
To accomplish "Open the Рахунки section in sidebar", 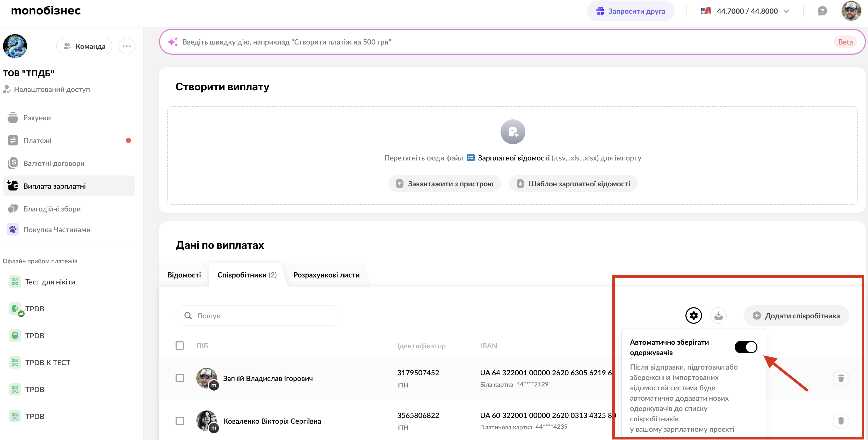I will [x=68, y=118].
